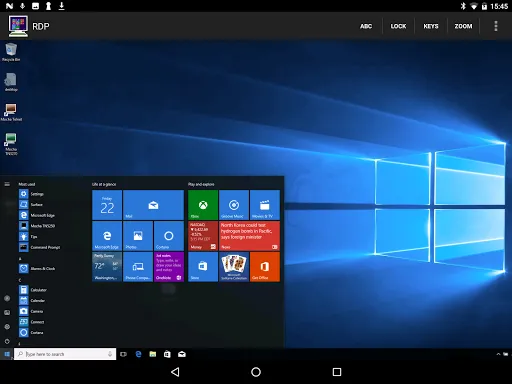Open Connect in the app list
512x384 pixels.
(32, 322)
